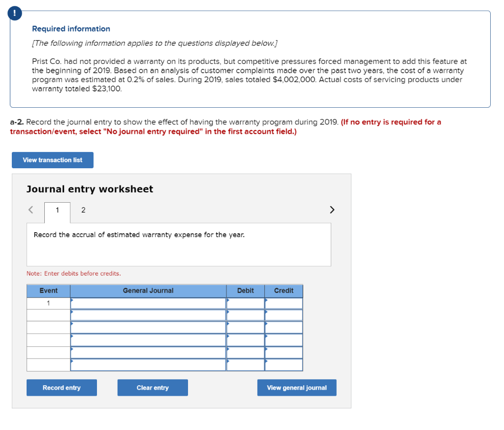Open account dropdown in third General Journal row
This screenshot has width=504, height=430.
point(148,328)
